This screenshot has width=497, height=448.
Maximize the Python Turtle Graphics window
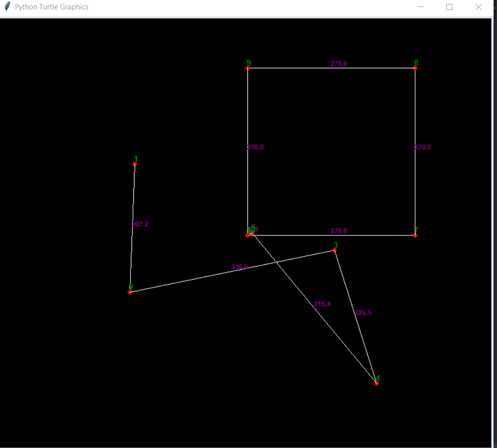(x=449, y=7)
